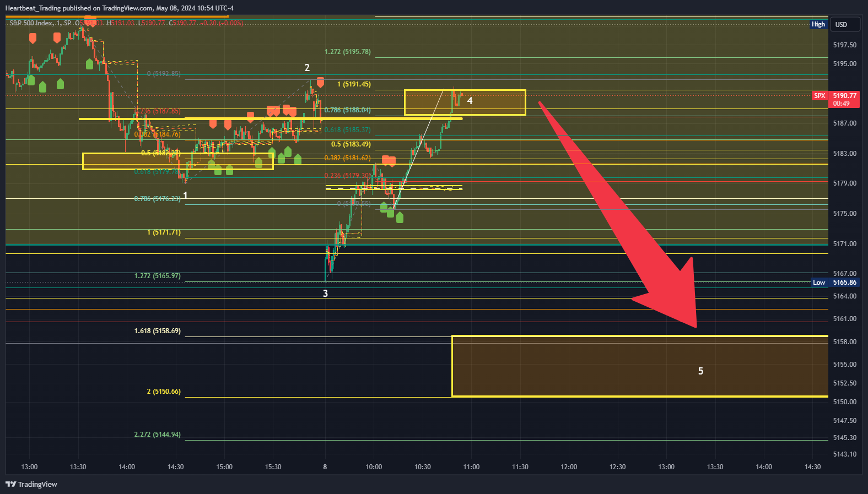Viewport: 868px width, 494px height.
Task: Click 5158.00 on the price axis
Action: [x=845, y=342]
